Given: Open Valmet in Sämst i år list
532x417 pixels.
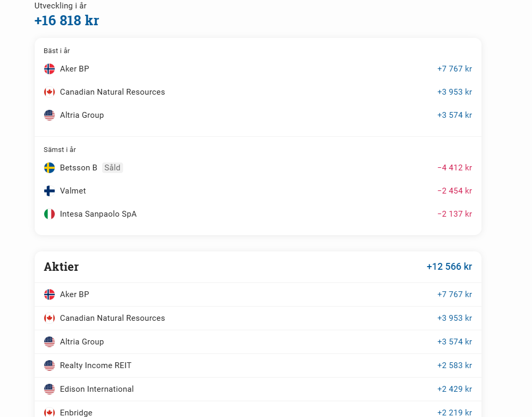Looking at the screenshot, I should click(73, 191).
